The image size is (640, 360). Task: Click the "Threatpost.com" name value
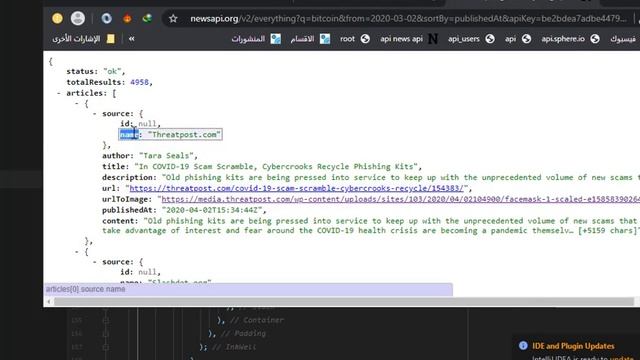click(184, 134)
